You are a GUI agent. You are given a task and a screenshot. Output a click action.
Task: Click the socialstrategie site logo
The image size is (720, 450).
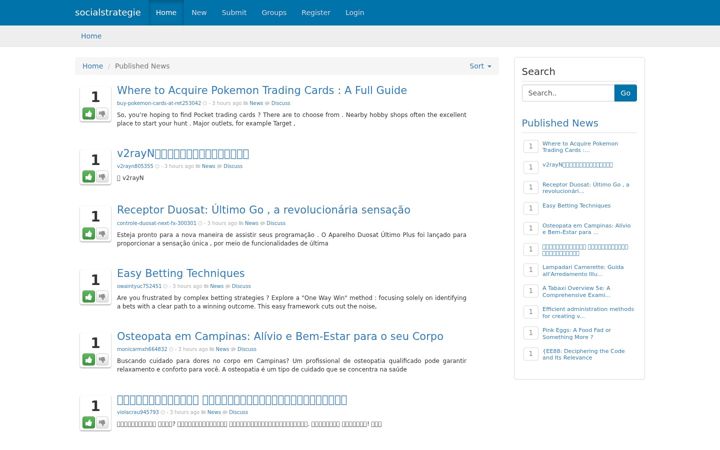tap(108, 12)
